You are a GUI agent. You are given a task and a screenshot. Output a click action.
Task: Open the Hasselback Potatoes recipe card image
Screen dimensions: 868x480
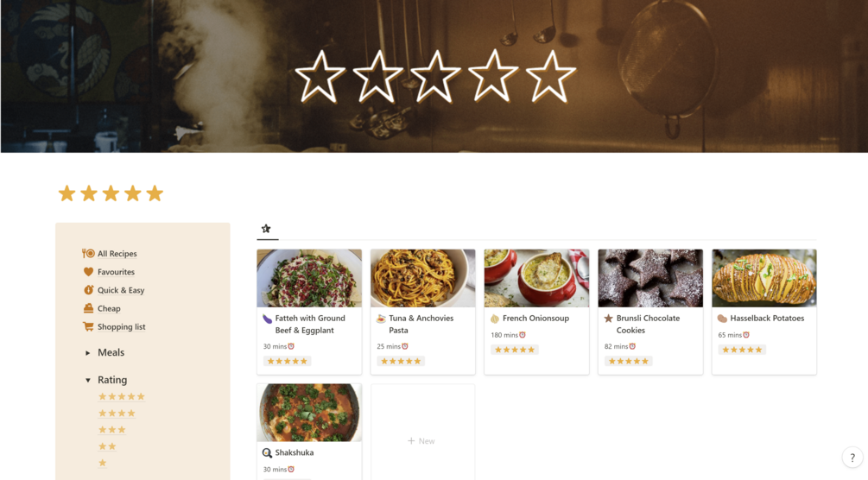point(764,278)
